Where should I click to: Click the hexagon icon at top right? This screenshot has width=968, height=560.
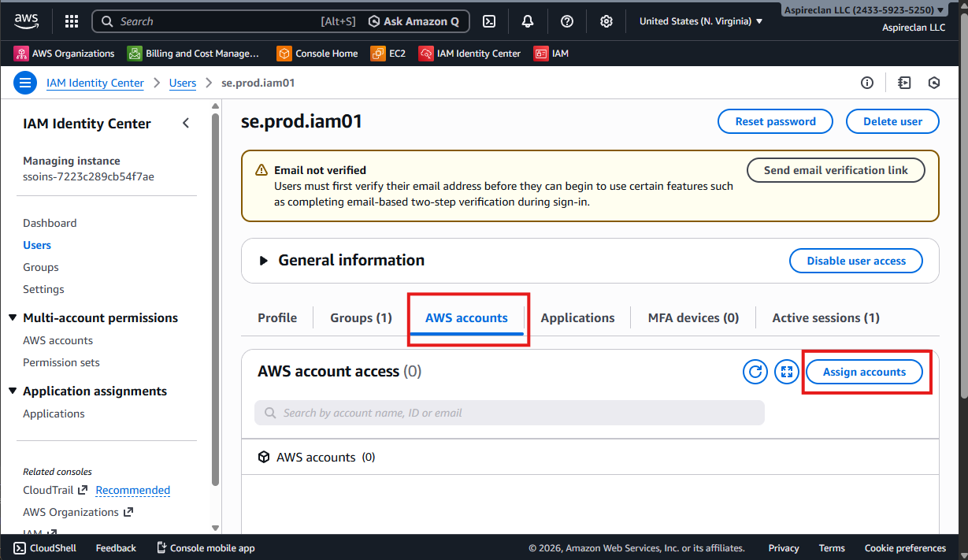pos(934,83)
